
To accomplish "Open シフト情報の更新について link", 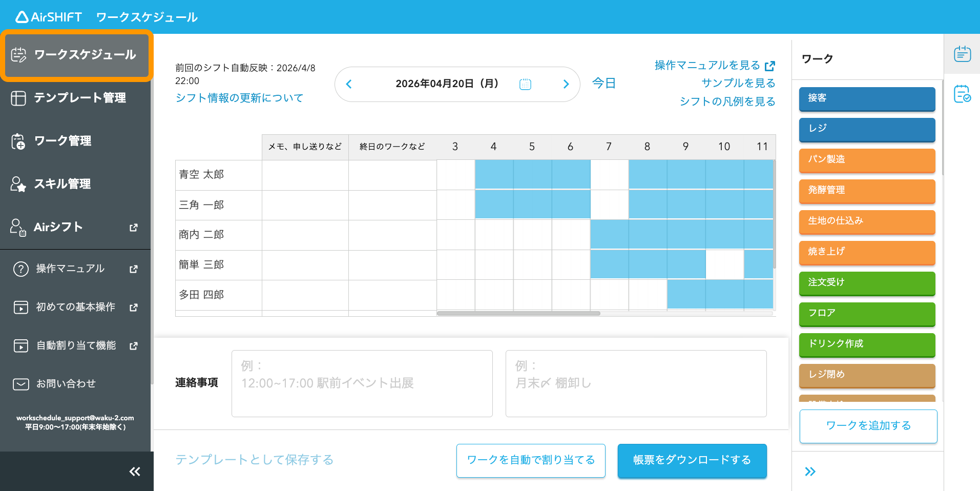I will point(239,98).
